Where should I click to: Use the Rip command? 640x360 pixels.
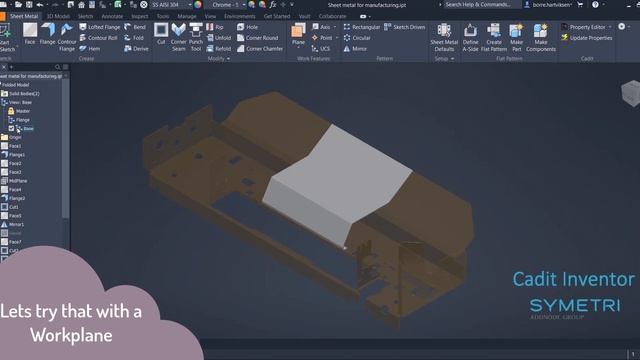point(215,27)
